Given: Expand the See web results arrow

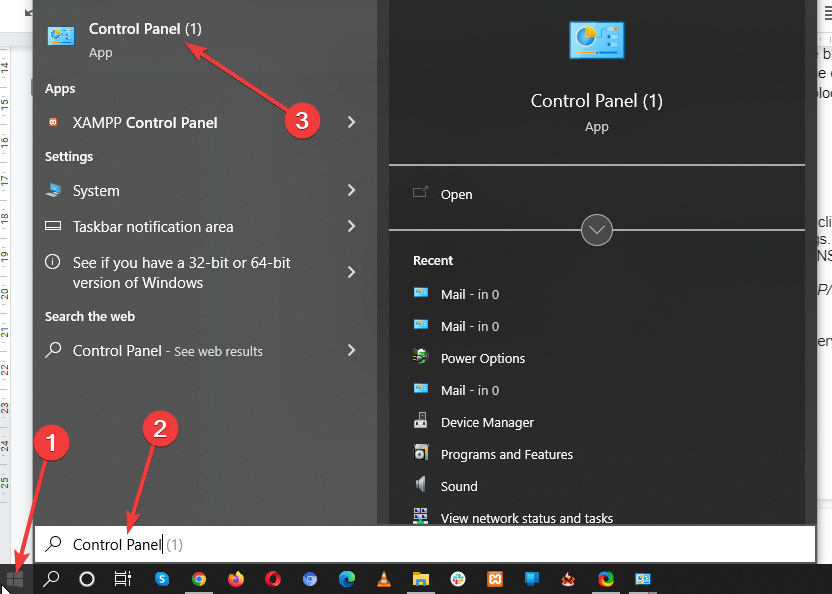Looking at the screenshot, I should [x=351, y=350].
